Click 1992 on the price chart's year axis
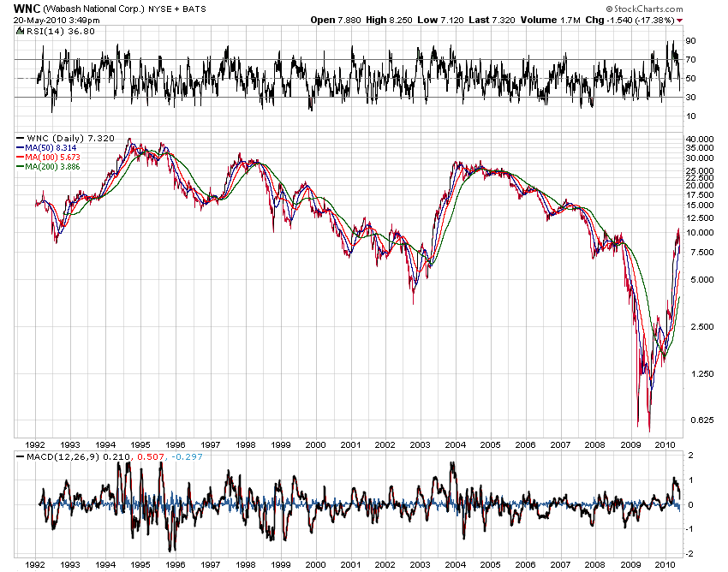Screen dimensions: 728x572 tap(35, 444)
